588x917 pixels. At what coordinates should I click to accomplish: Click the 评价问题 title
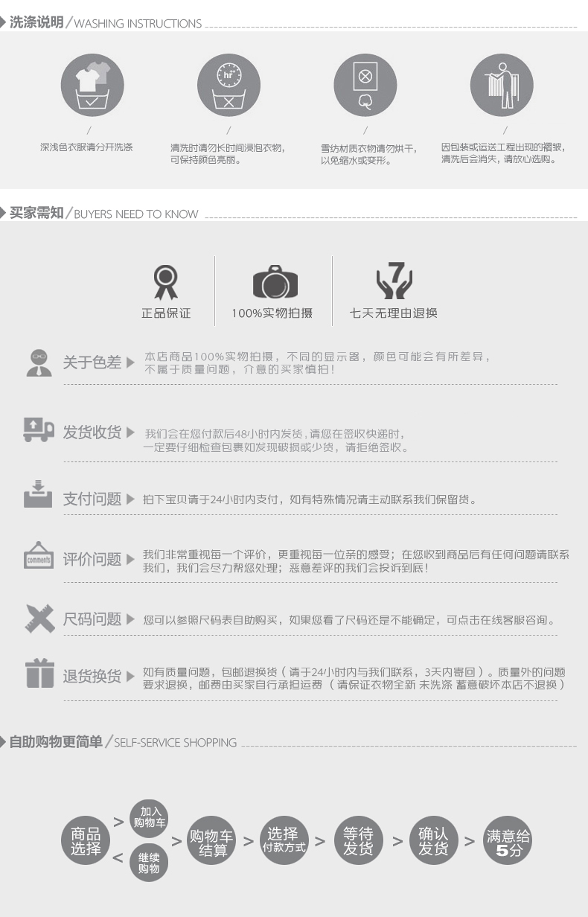pos(92,560)
